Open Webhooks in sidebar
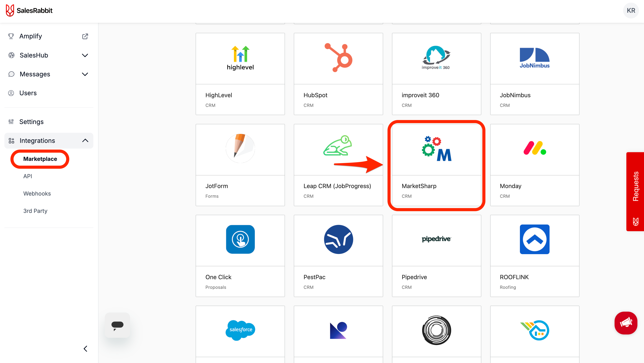The width and height of the screenshot is (644, 363). click(x=37, y=194)
